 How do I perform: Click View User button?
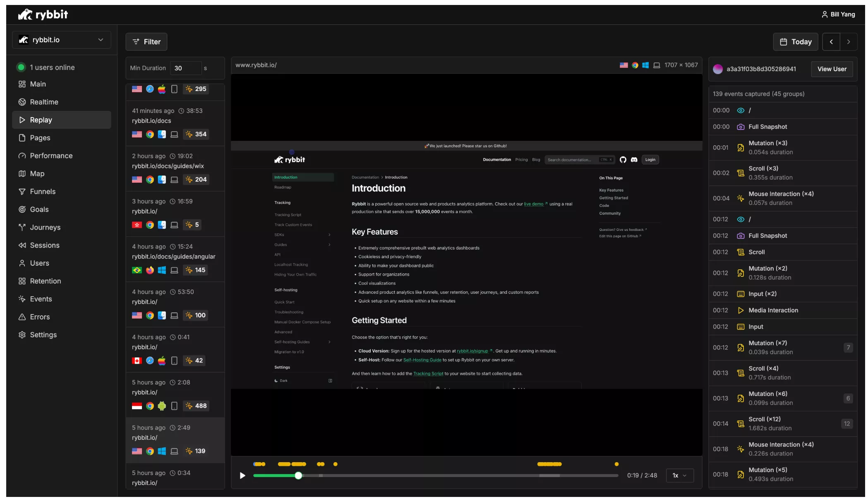tap(832, 69)
